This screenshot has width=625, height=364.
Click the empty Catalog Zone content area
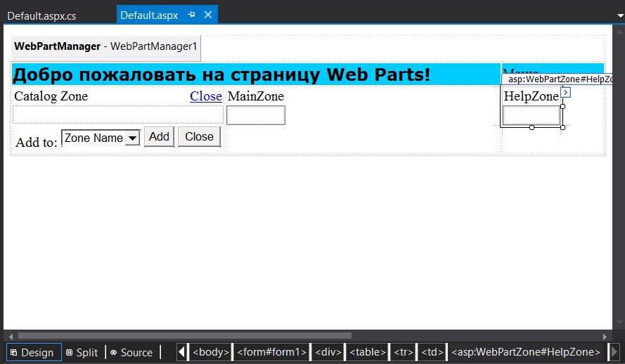(x=118, y=115)
